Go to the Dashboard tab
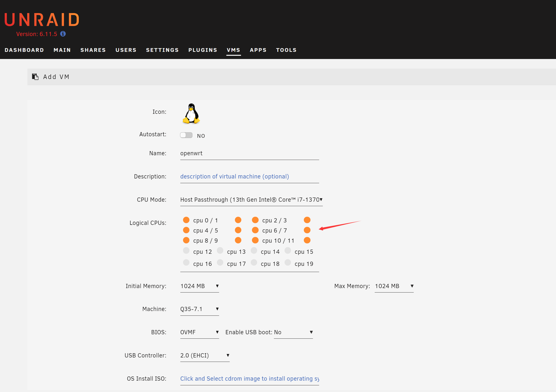556x392 pixels. [x=24, y=50]
